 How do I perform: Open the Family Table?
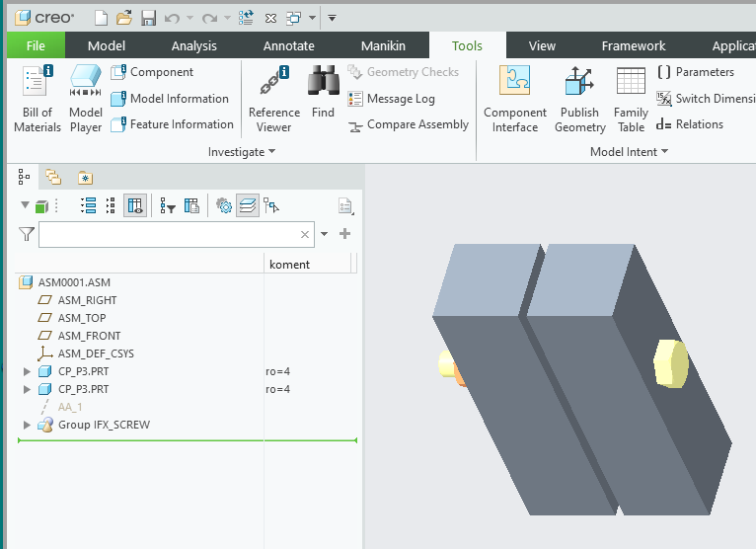tap(631, 99)
